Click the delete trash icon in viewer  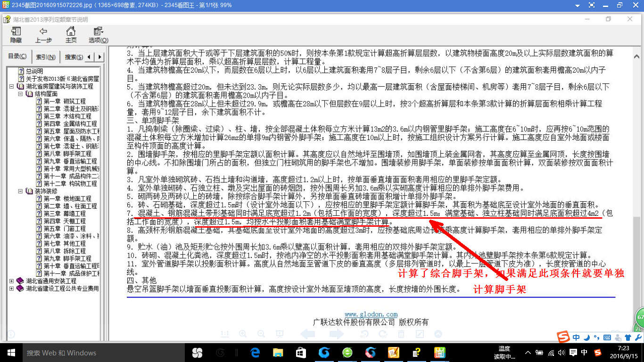pos(401,334)
